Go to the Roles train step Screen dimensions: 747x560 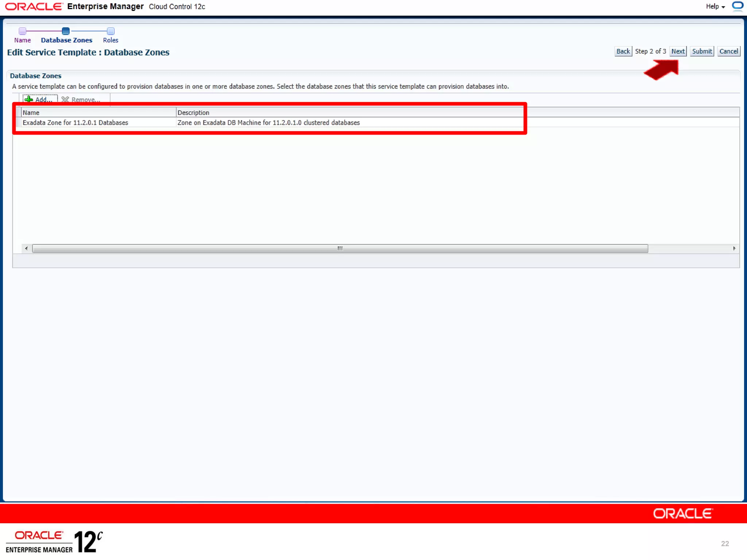pos(111,40)
